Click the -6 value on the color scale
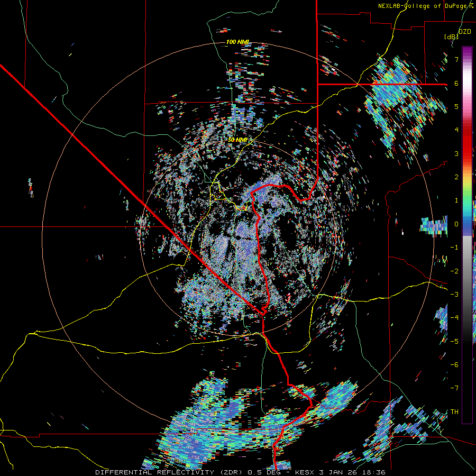Image resolution: width=476 pixels, height=476 pixels. tap(454, 364)
